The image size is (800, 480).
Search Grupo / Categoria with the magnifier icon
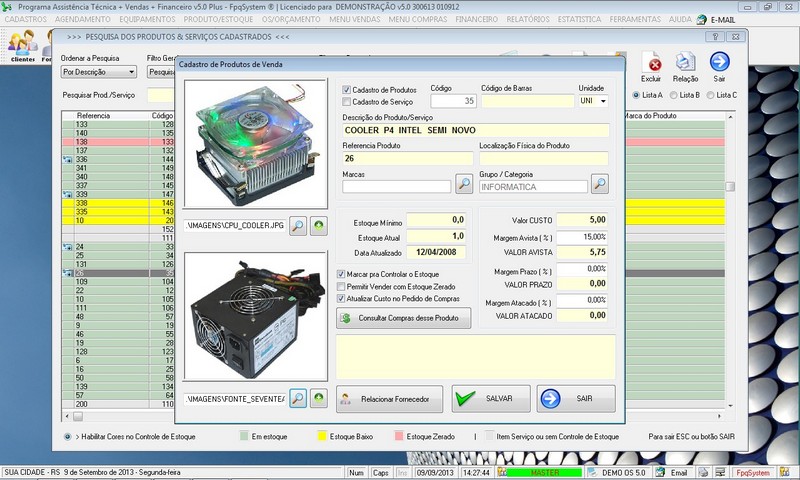(x=600, y=184)
